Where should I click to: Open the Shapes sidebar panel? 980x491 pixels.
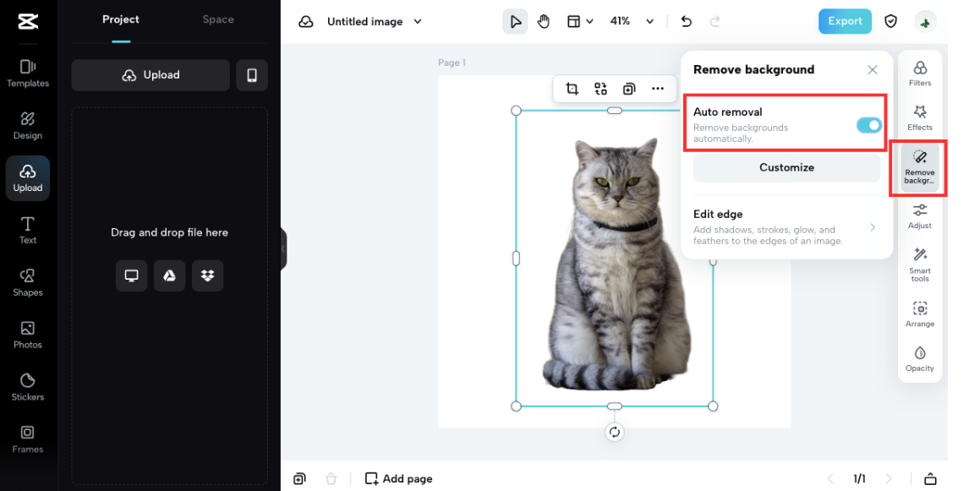coord(28,282)
